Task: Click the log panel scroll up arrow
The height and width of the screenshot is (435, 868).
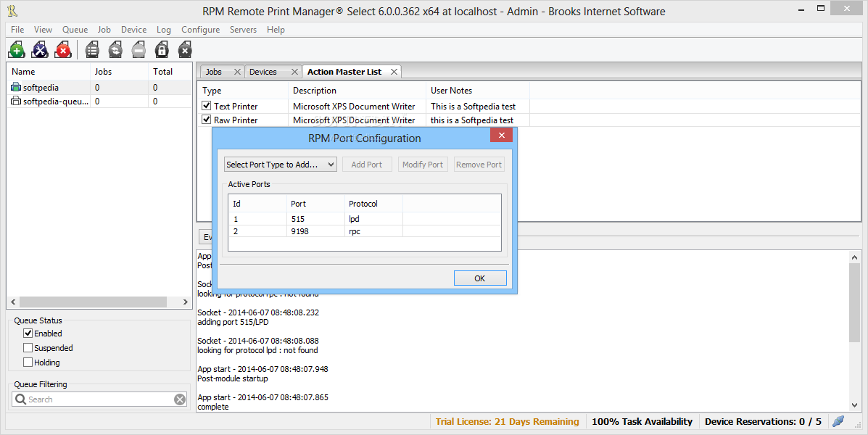Action: coord(854,257)
